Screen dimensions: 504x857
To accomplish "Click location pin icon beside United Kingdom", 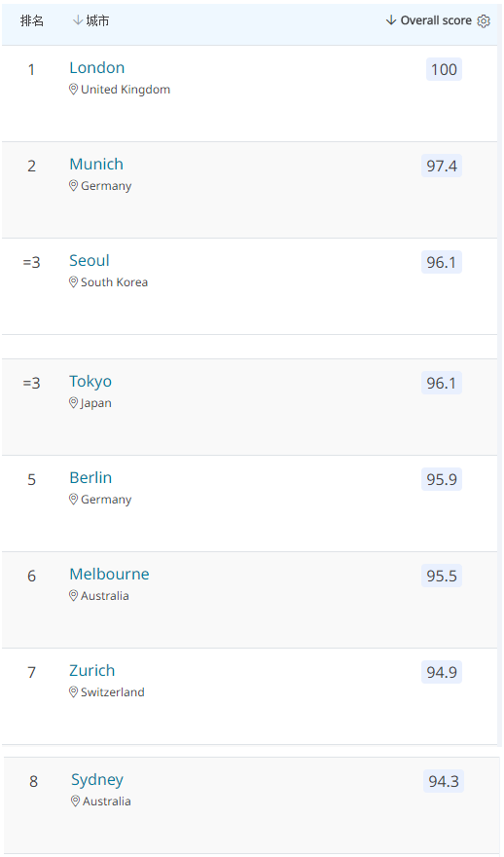I will click(x=73, y=89).
